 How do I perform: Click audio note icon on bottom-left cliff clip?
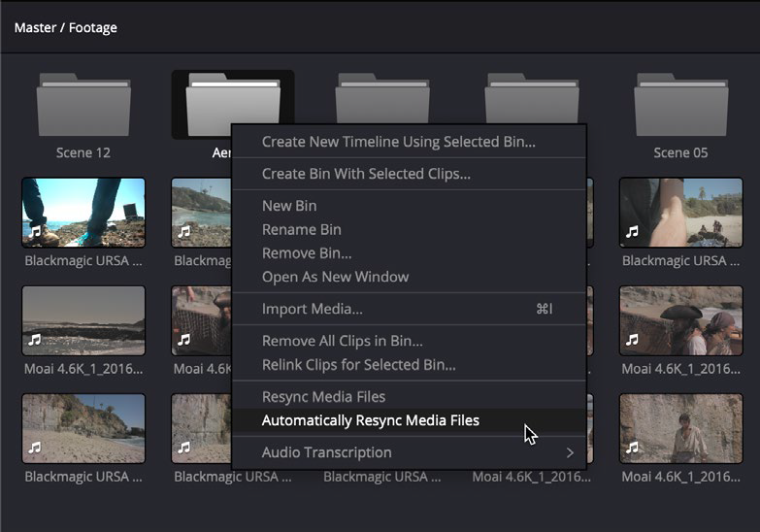36,448
